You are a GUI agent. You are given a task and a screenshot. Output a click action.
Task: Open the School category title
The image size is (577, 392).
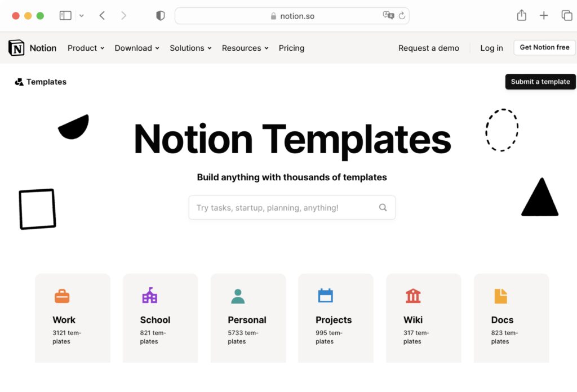click(x=155, y=320)
